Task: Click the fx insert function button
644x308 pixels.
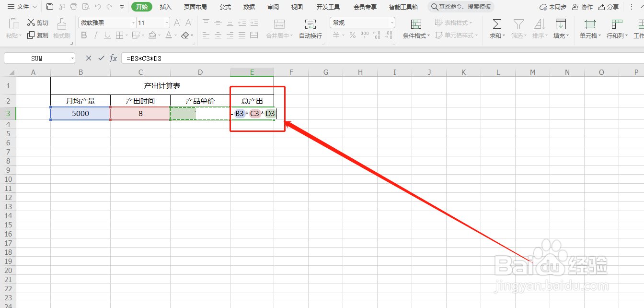Action: click(114, 58)
